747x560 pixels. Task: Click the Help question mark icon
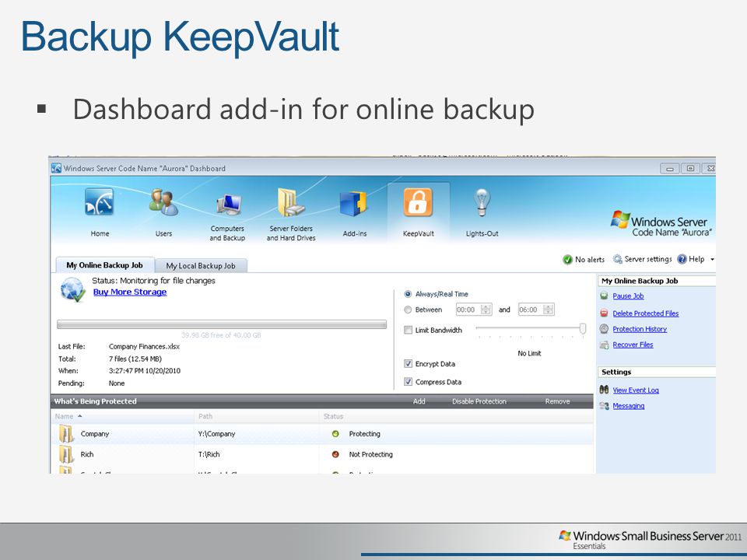682,259
